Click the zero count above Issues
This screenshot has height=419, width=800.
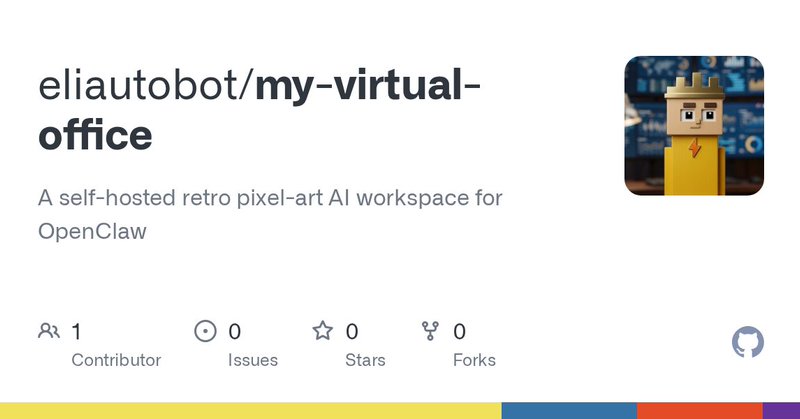[x=235, y=331]
